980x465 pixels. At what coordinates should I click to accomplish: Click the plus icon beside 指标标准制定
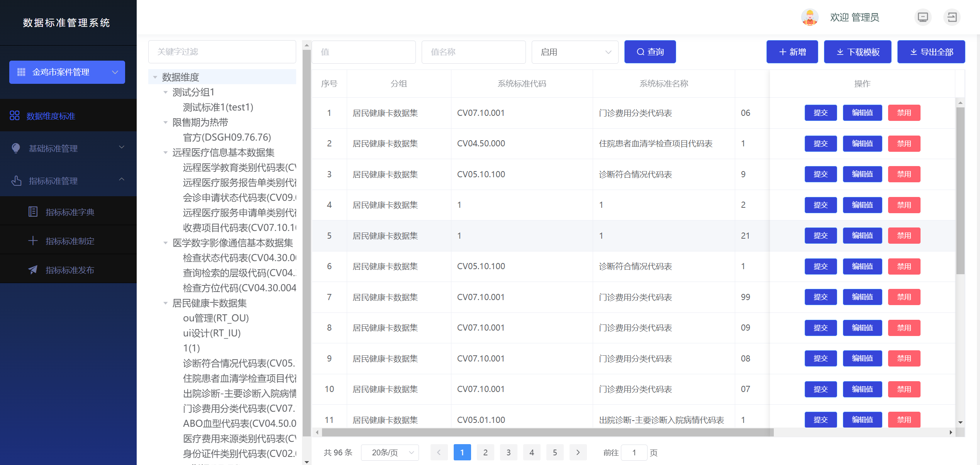pyautogui.click(x=33, y=241)
